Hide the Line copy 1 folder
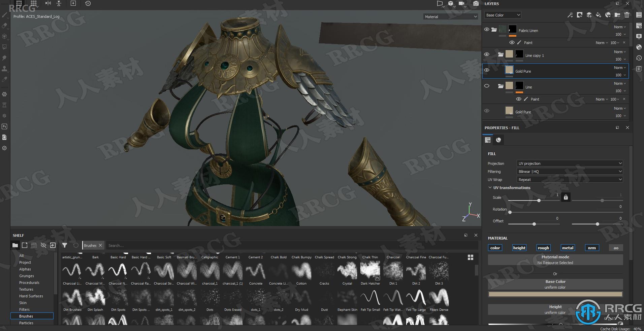This screenshot has height=331, width=644. [x=487, y=54]
